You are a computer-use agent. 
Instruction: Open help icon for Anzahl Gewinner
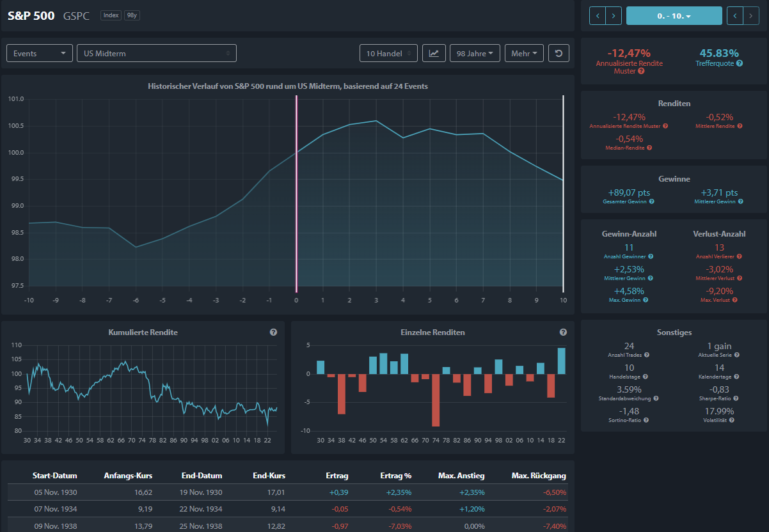[651, 256]
